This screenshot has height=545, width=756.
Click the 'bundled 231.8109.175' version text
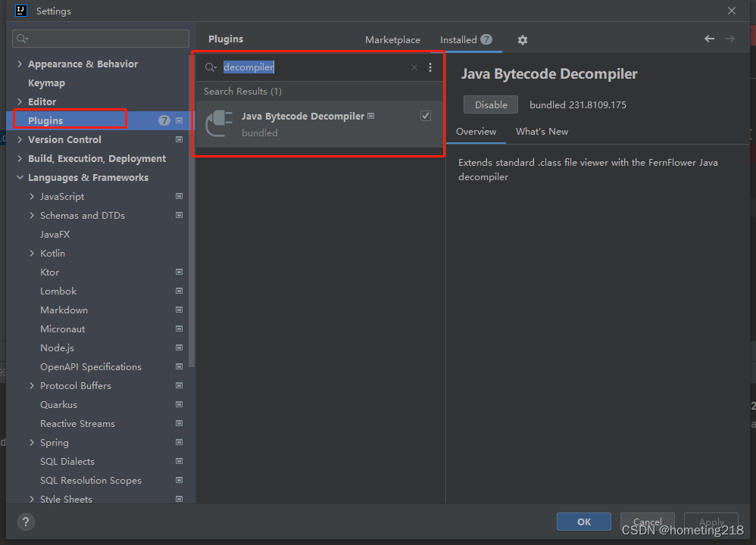click(578, 105)
